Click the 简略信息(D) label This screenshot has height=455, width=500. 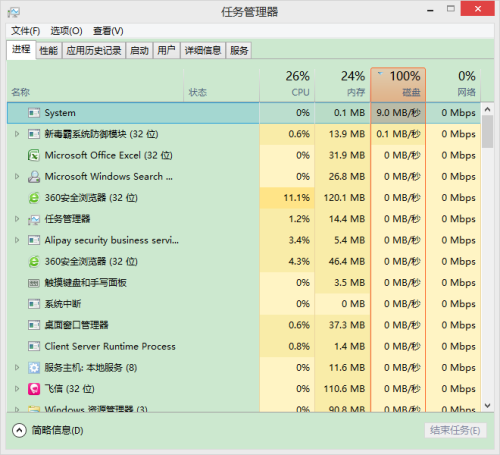[57, 430]
